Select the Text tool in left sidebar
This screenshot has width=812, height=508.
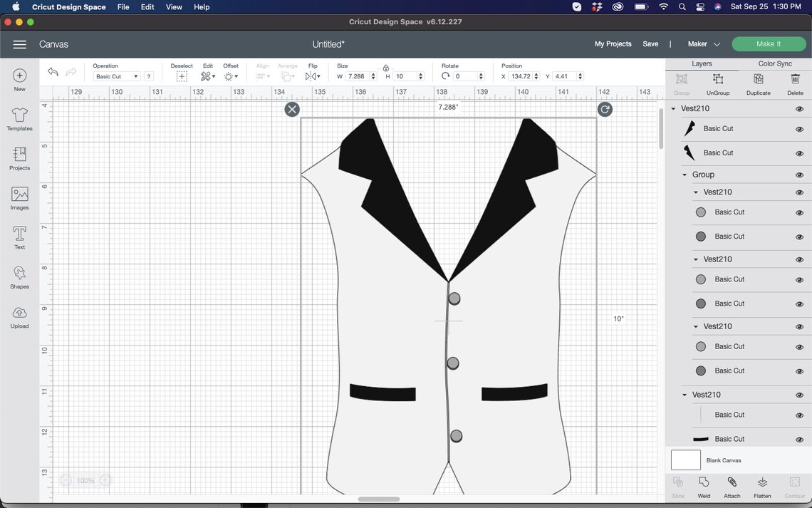(19, 236)
